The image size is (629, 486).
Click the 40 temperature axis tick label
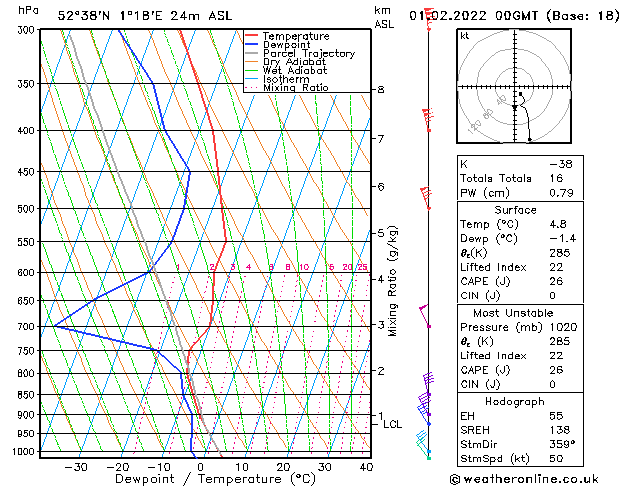point(366,467)
